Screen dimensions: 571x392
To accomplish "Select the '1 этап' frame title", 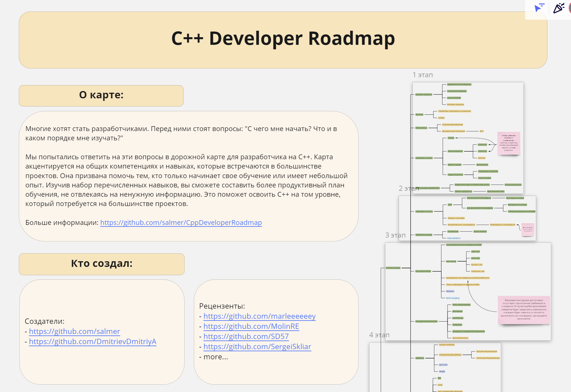I will pos(422,75).
